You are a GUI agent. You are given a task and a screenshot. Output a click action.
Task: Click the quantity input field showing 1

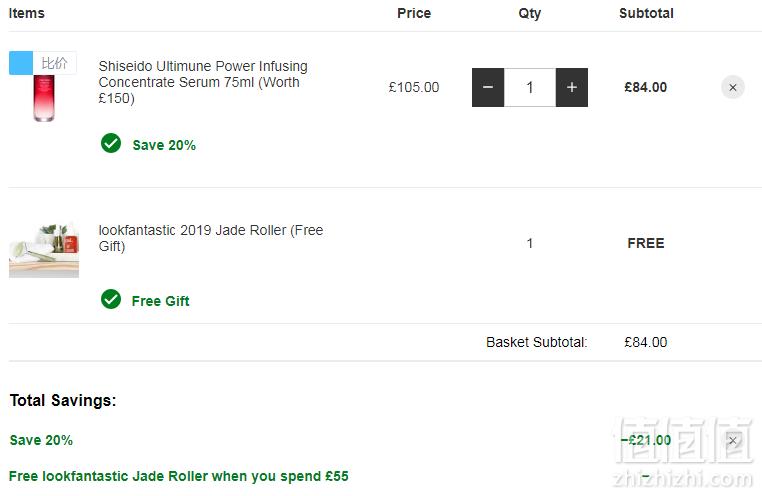click(530, 87)
